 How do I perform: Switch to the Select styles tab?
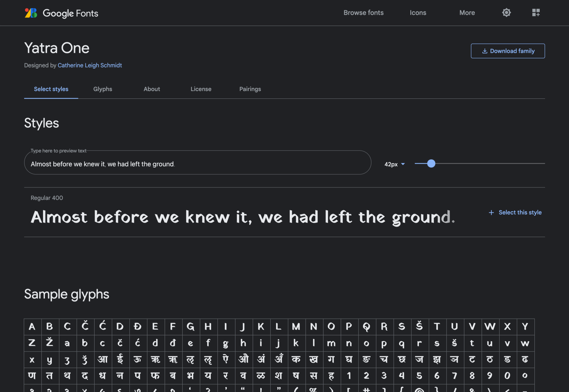(x=51, y=89)
